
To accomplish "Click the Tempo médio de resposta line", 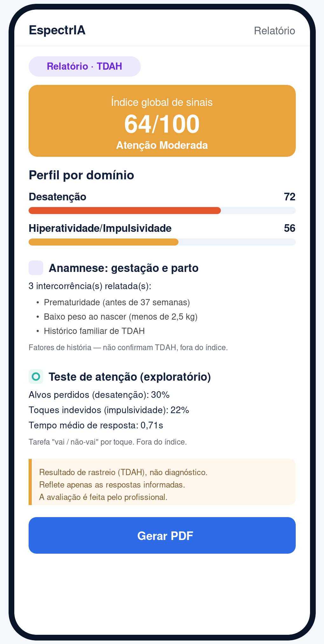I will click(x=96, y=425).
